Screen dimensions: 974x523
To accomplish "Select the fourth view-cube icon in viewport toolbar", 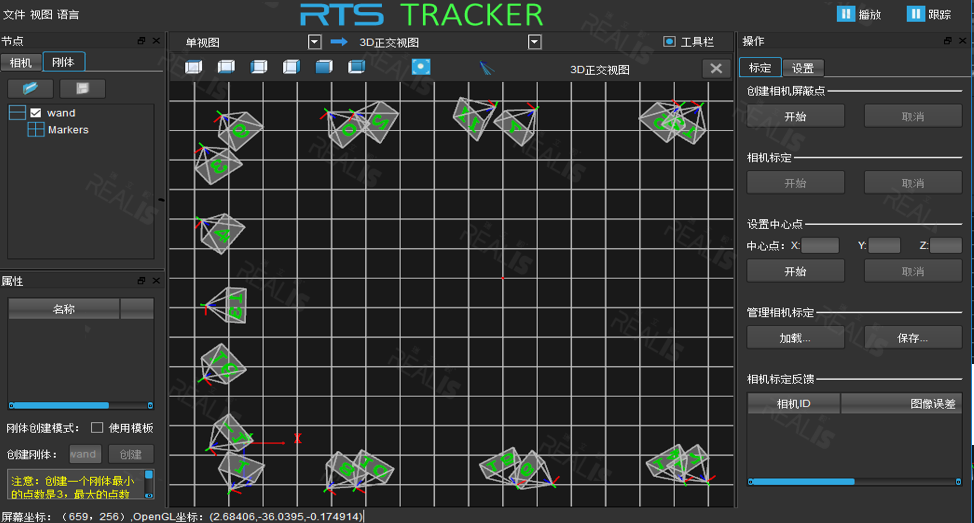I will 291,66.
